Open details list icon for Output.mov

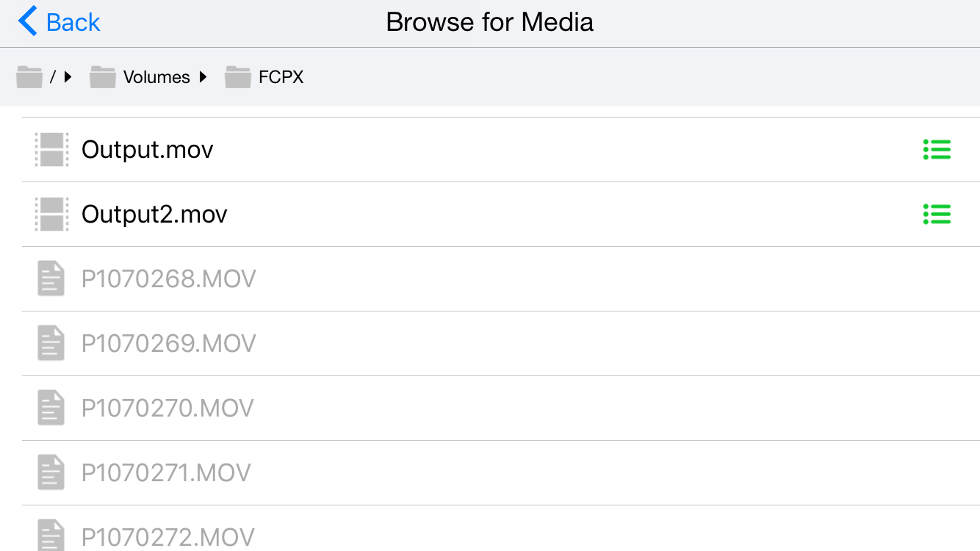[x=937, y=150]
